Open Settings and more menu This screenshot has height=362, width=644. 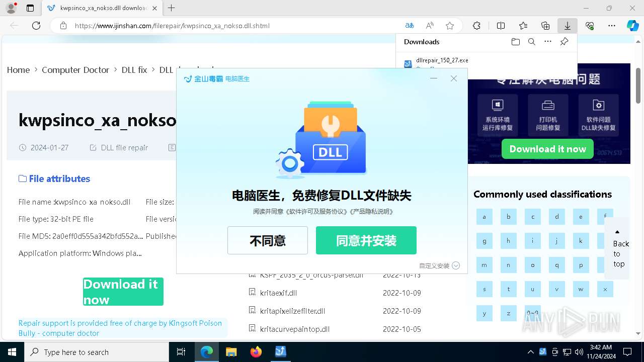tap(612, 26)
